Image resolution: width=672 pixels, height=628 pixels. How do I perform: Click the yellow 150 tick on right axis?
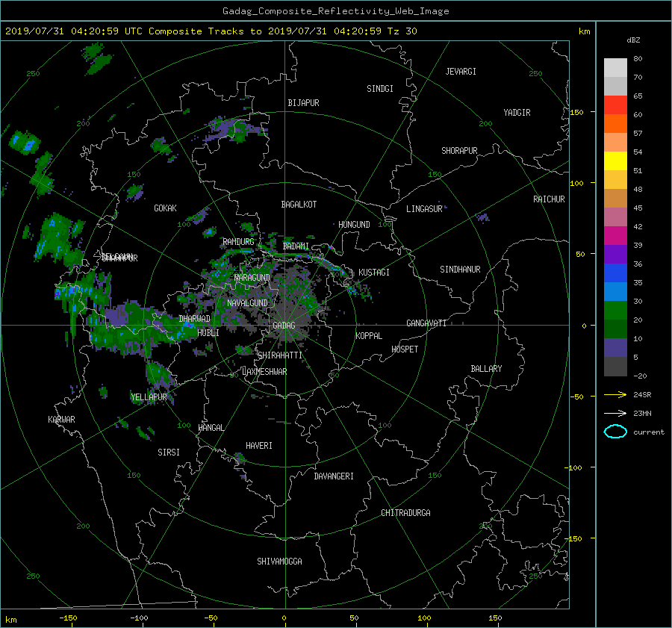click(577, 112)
